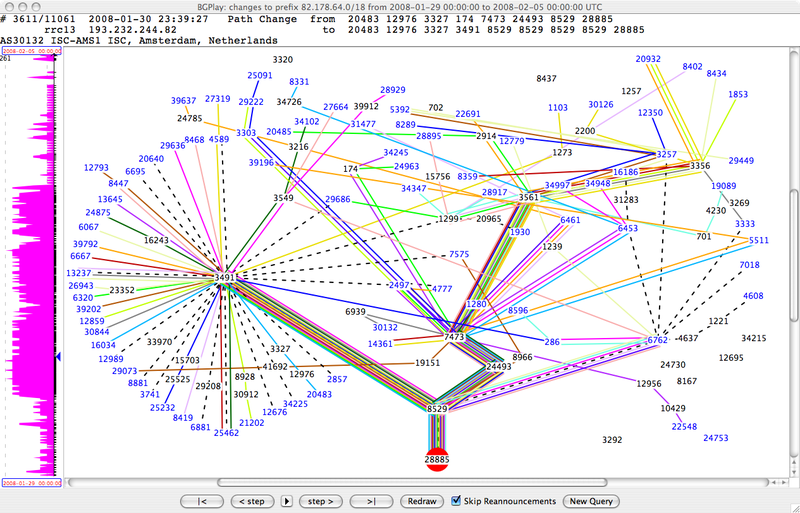The width and height of the screenshot is (800, 513).
Task: Select AS node 5511
Action: point(759,240)
